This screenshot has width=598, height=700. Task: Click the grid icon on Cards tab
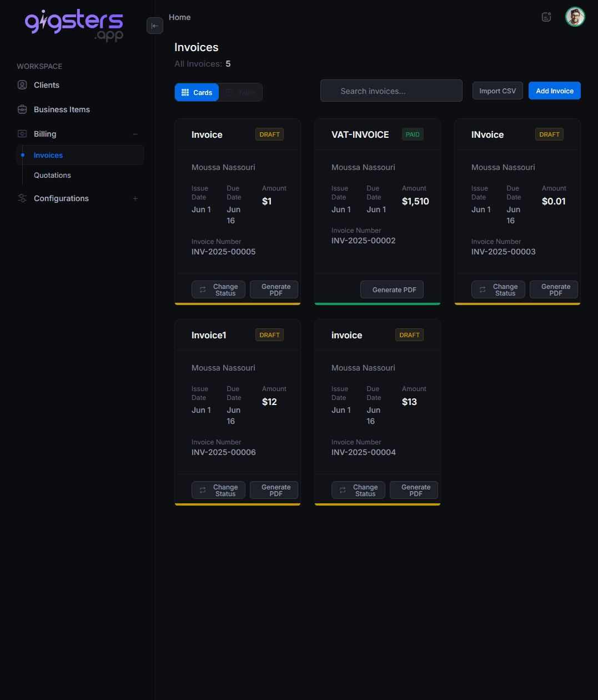pyautogui.click(x=185, y=92)
